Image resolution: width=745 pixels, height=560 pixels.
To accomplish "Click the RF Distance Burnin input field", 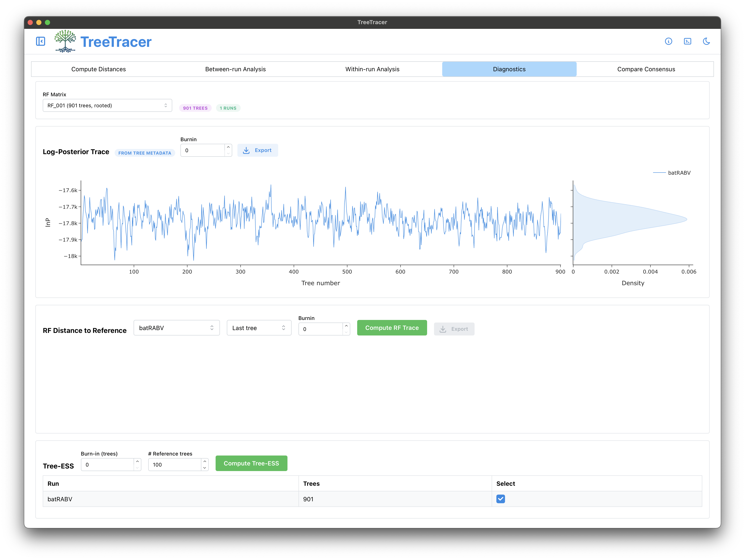I will tap(321, 329).
